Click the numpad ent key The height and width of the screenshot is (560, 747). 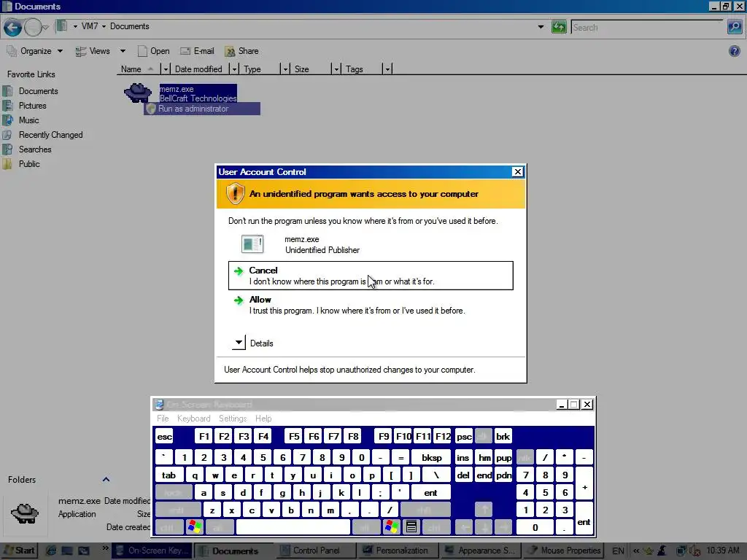584,518
